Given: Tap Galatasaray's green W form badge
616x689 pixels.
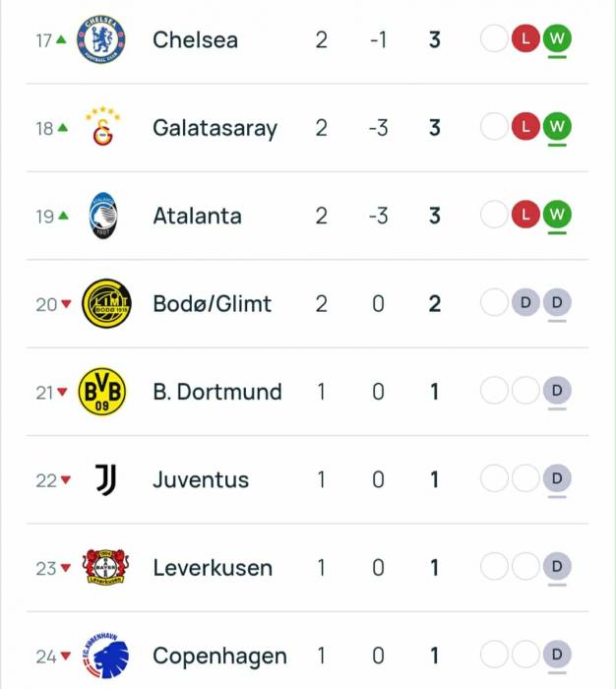Looking at the screenshot, I should tap(557, 127).
